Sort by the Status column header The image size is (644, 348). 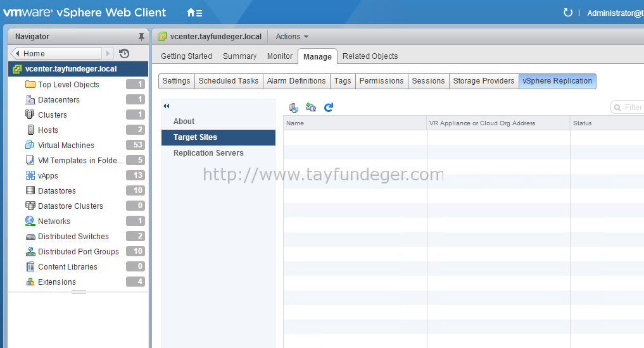[607, 123]
